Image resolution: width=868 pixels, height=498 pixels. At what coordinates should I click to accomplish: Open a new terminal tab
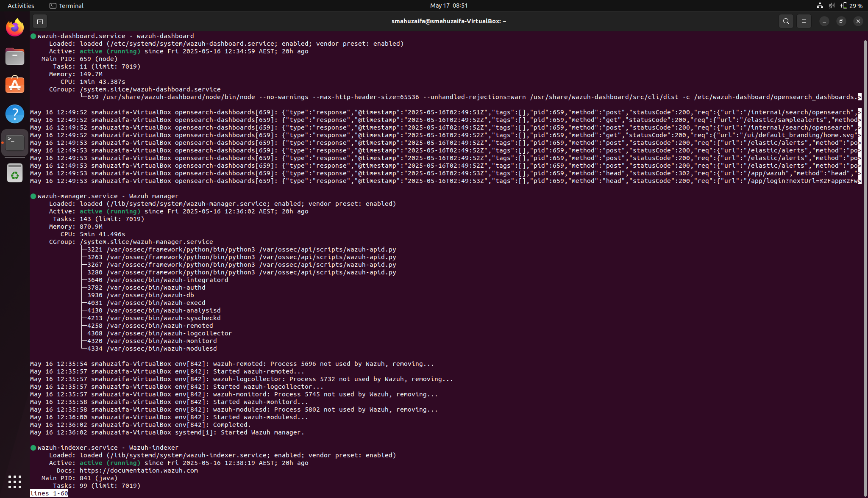click(40, 21)
